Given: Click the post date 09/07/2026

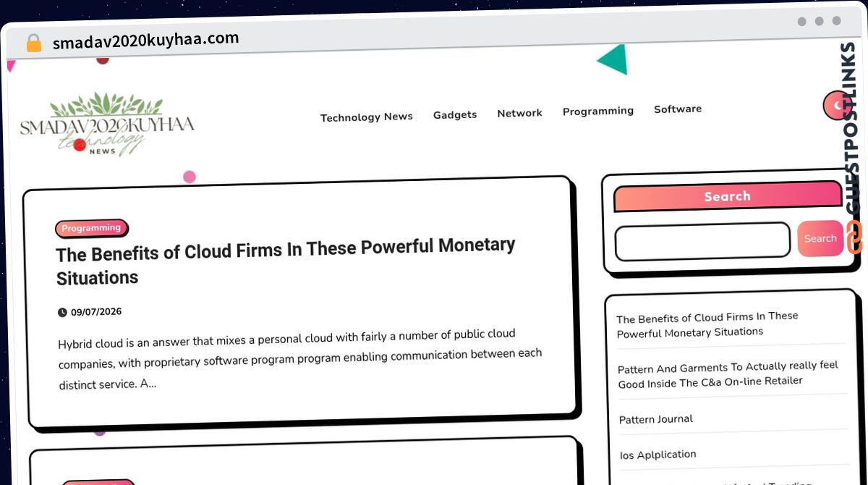Looking at the screenshot, I should (x=96, y=312).
